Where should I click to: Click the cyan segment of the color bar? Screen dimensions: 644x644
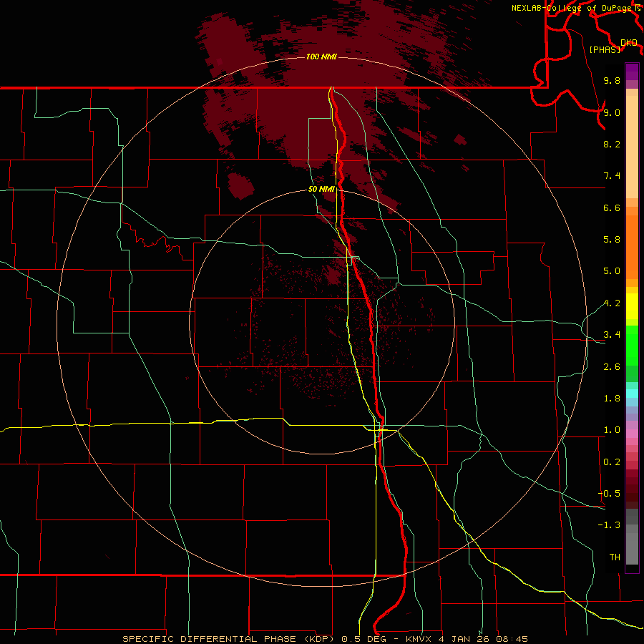point(632,394)
